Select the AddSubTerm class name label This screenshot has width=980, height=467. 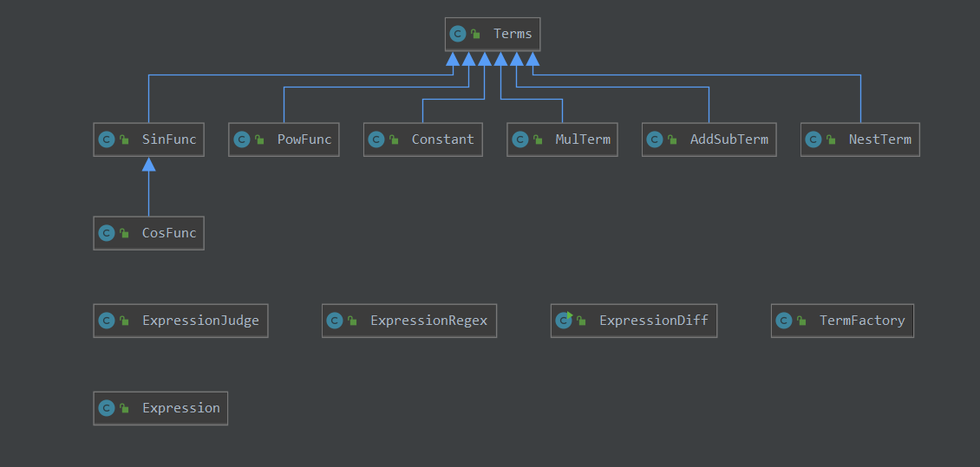pyautogui.click(x=728, y=139)
